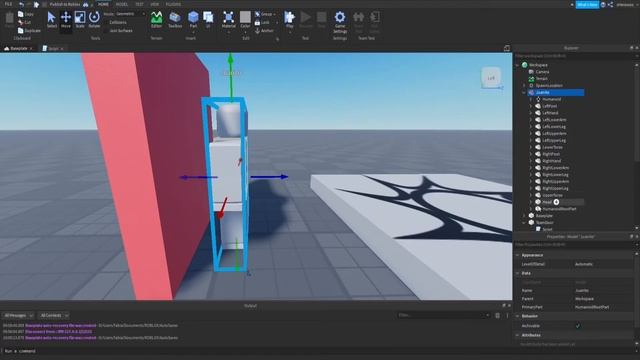Click the Group icon in Edit section

pyautogui.click(x=258, y=14)
